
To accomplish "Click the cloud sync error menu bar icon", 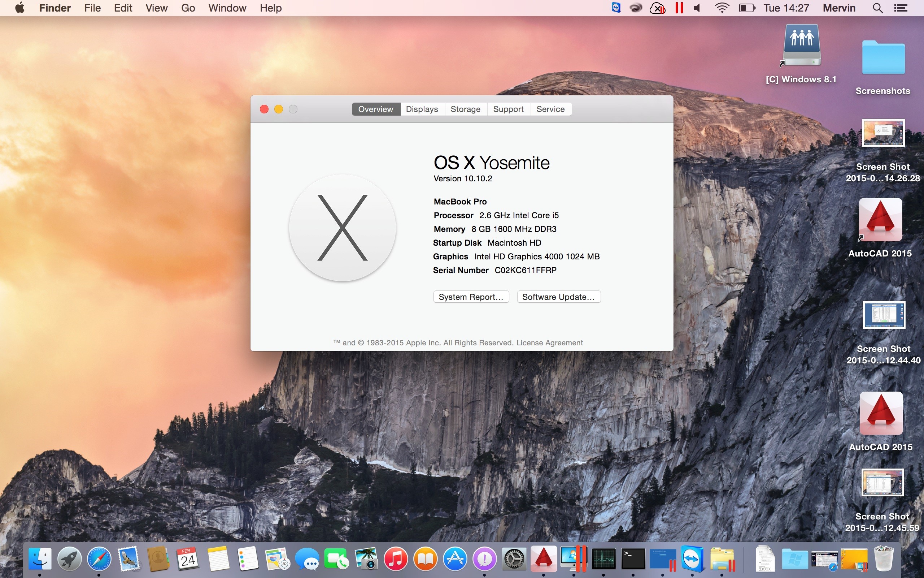I will point(657,8).
